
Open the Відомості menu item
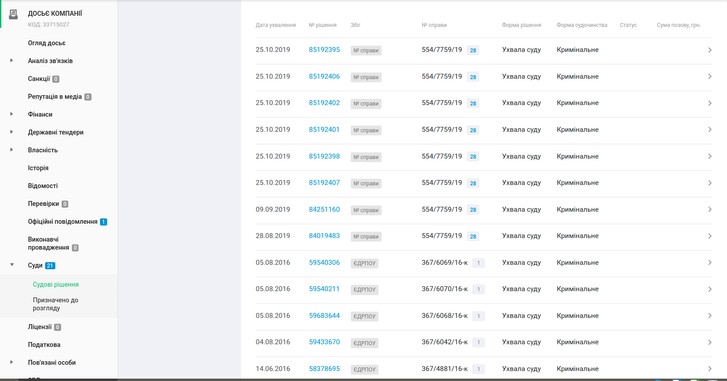43,186
